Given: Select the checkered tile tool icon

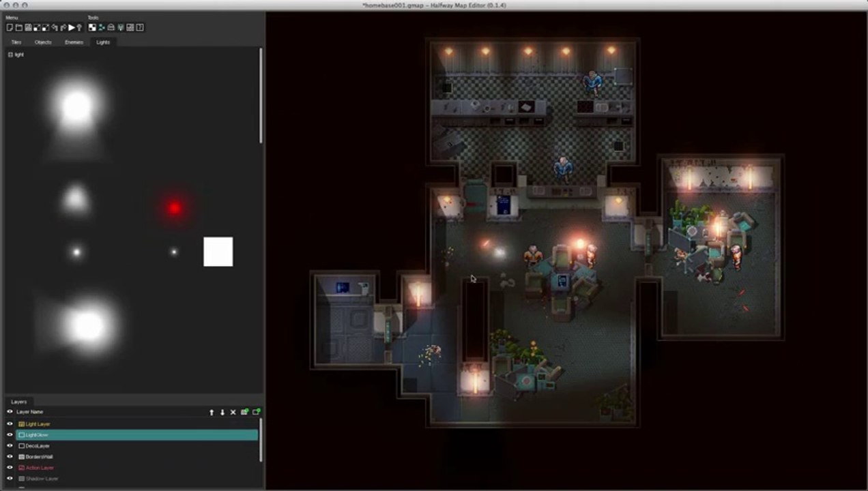Looking at the screenshot, I should point(92,27).
